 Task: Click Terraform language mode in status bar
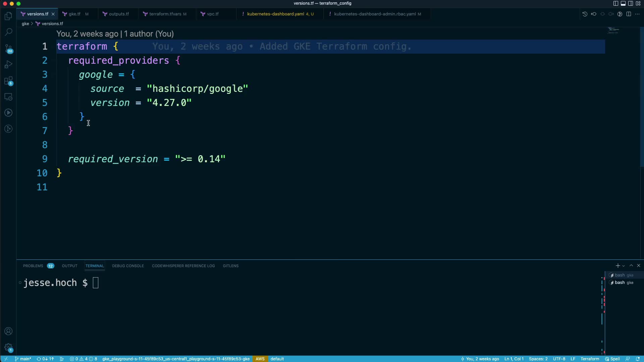point(590,359)
